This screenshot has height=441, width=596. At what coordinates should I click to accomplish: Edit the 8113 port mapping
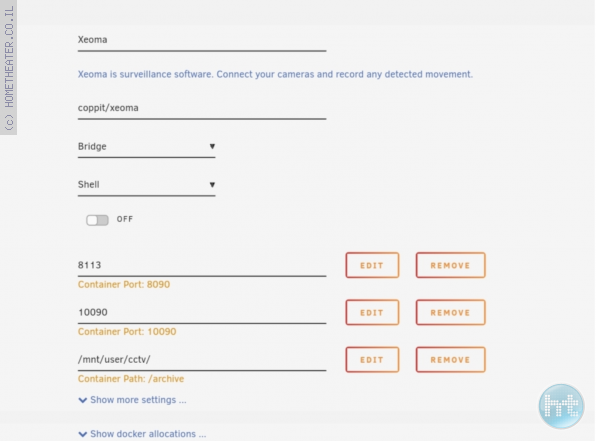(372, 265)
